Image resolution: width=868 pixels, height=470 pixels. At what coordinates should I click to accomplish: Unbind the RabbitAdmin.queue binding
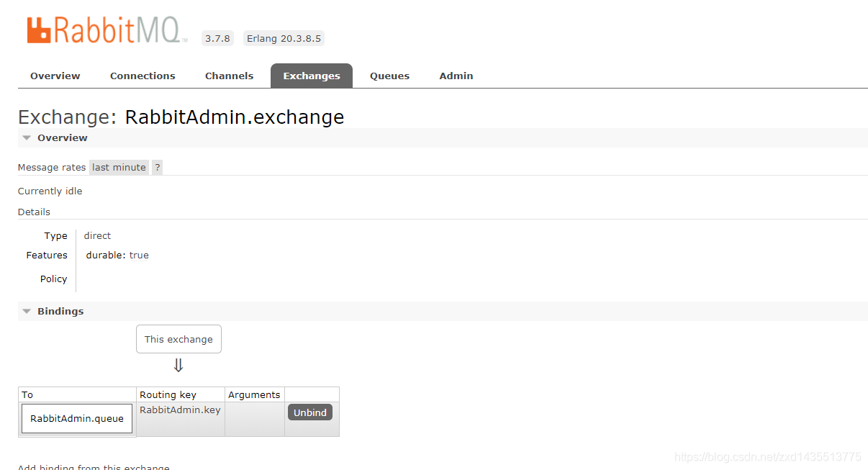[310, 412]
